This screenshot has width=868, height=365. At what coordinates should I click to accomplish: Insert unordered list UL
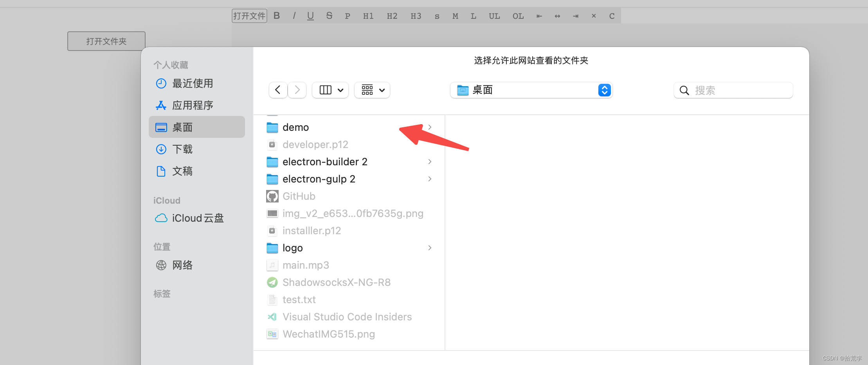(x=494, y=16)
